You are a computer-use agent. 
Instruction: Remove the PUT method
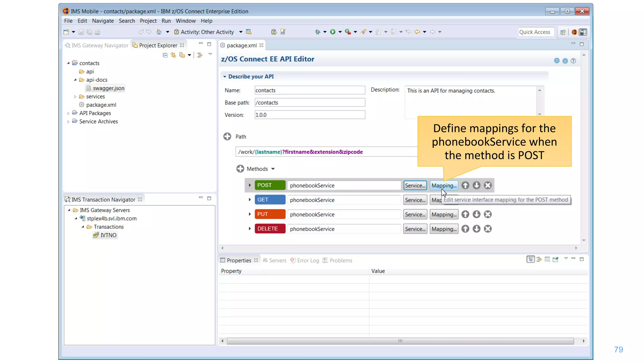488,214
